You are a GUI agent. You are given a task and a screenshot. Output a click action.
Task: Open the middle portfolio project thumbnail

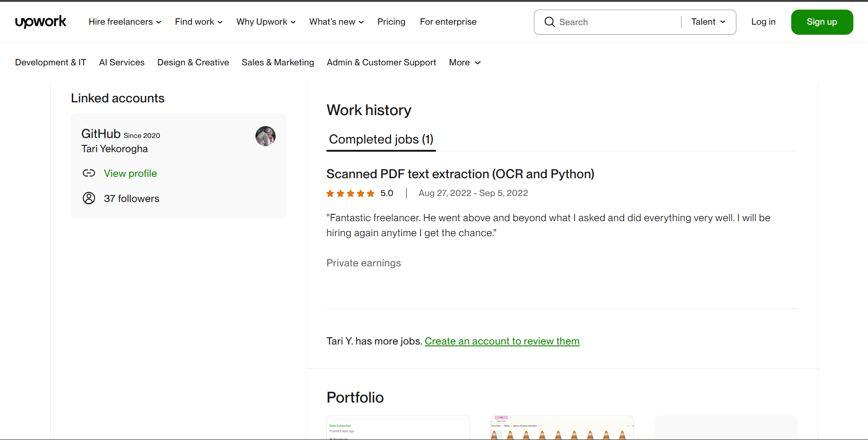pos(561,428)
